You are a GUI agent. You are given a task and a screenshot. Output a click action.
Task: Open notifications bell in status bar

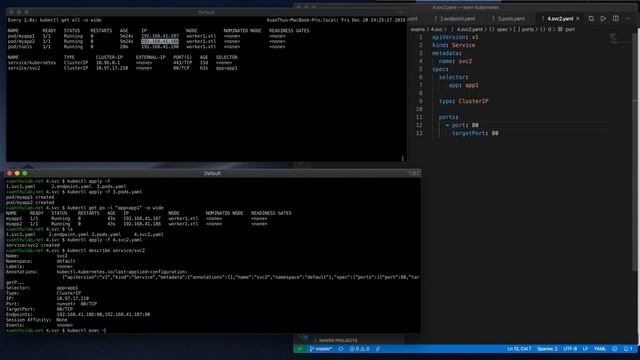point(628,349)
